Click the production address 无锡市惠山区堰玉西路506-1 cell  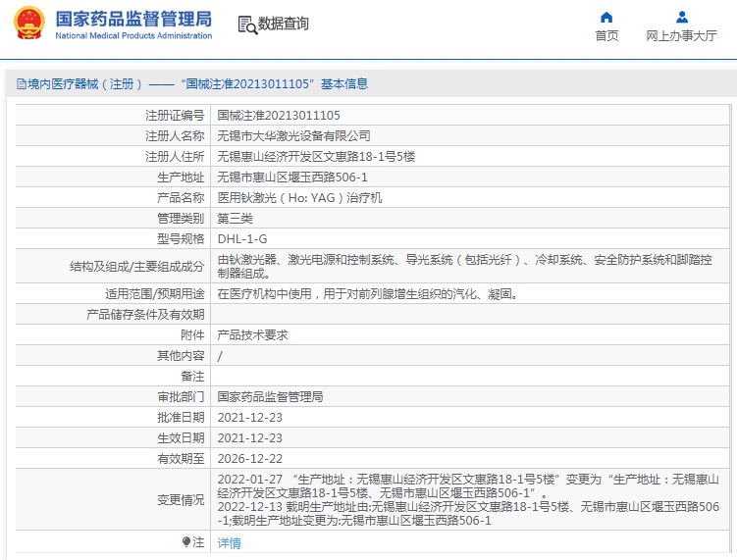click(x=470, y=178)
